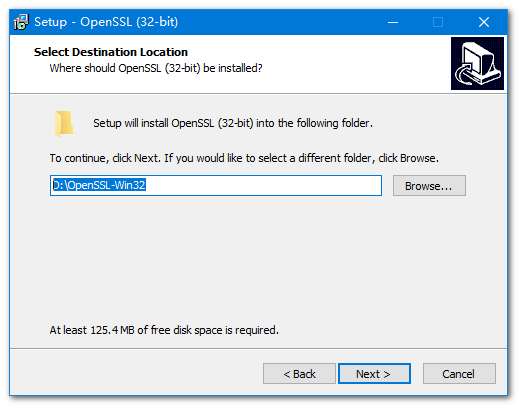Abort setup via Cancel button
This screenshot has width=518, height=406.
click(459, 374)
